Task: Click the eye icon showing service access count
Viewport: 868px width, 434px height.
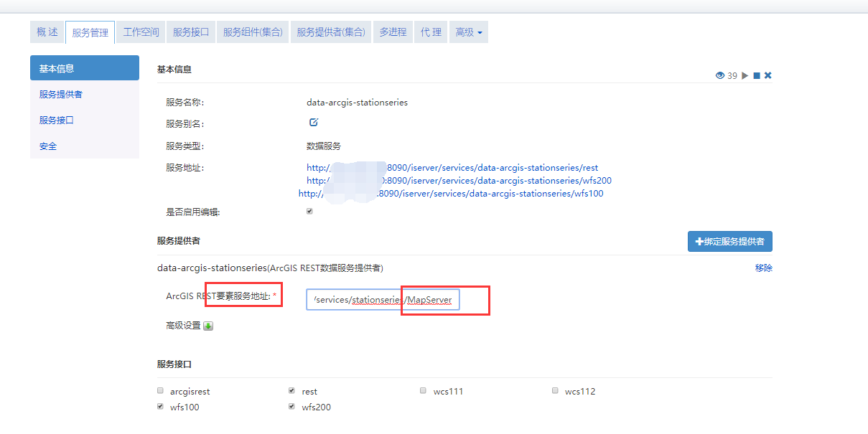Action: pos(720,75)
